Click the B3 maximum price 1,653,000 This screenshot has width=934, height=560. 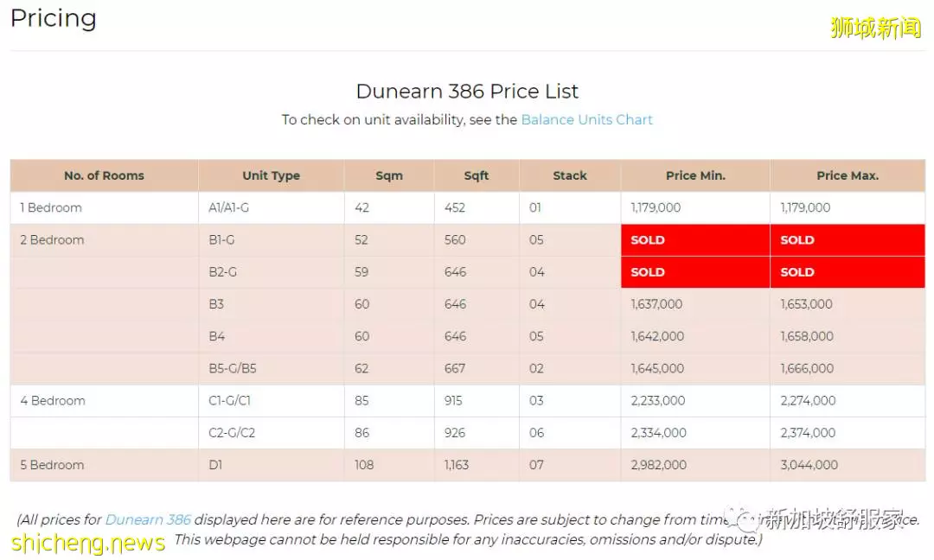click(x=807, y=304)
